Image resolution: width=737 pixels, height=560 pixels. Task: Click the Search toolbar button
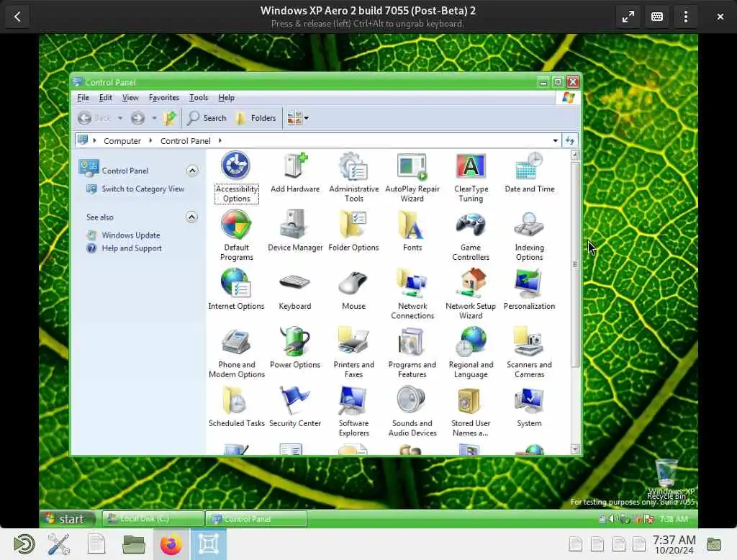207,118
